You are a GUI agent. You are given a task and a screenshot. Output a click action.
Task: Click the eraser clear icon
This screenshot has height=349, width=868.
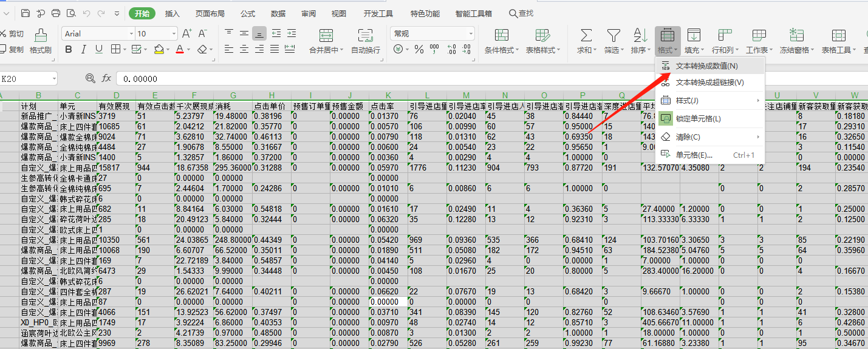[203, 50]
